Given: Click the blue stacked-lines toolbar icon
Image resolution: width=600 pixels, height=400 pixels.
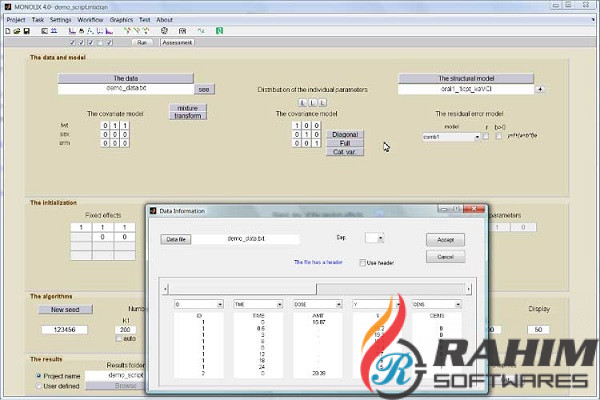Looking at the screenshot, I should 54,31.
